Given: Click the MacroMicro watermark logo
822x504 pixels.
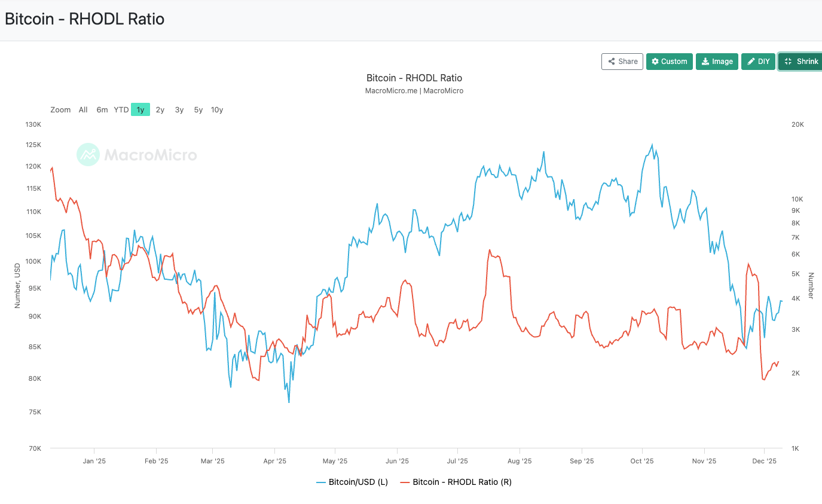Looking at the screenshot, I should [137, 155].
